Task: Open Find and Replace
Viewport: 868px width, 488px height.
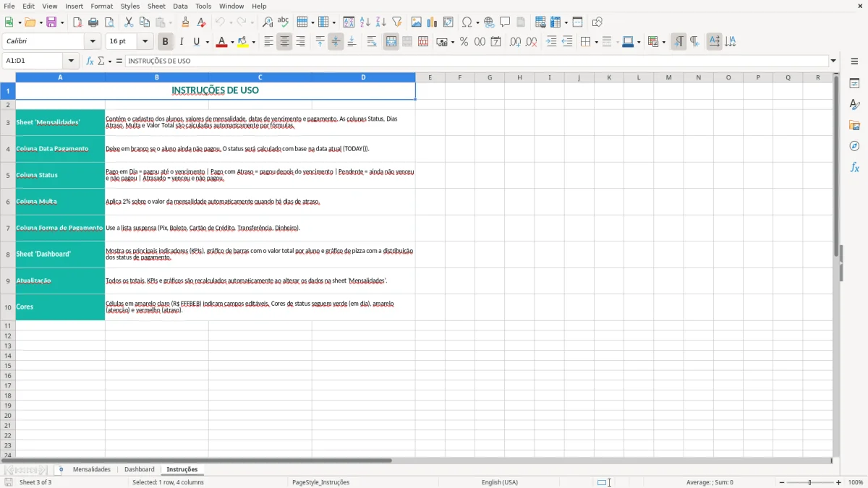Action: tap(268, 22)
